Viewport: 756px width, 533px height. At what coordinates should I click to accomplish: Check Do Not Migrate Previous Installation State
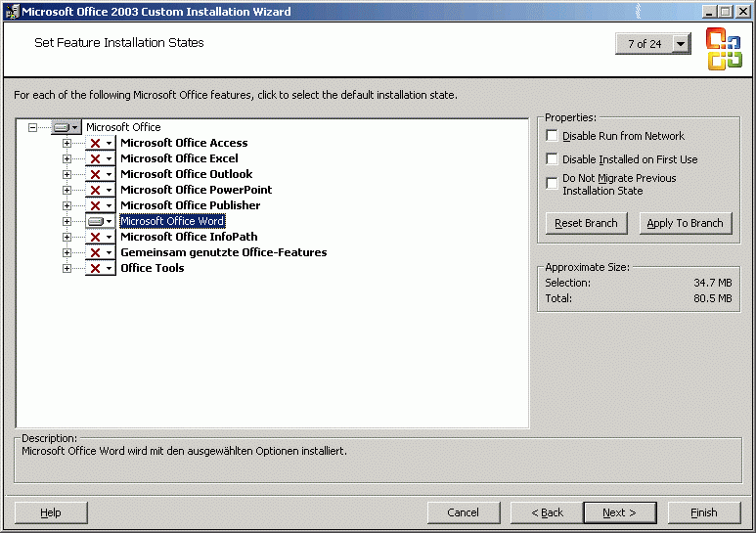552,183
